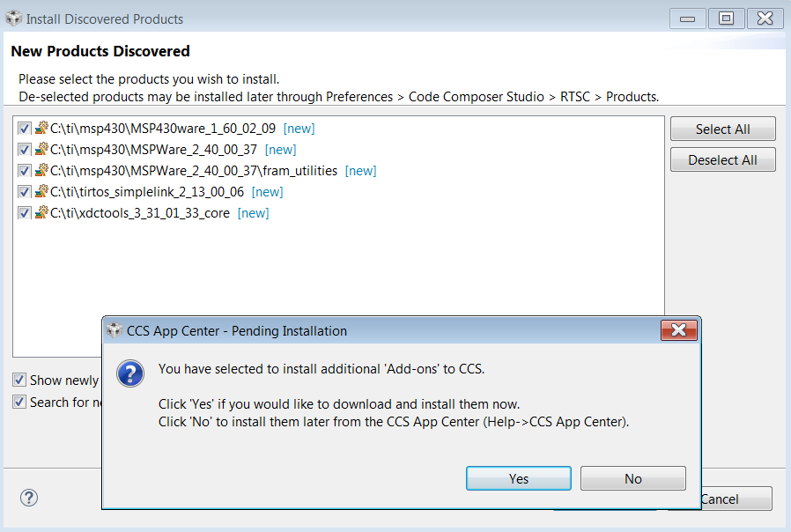Click product icon for fram_utilities row
Screen dimensions: 791x532
tap(41, 171)
